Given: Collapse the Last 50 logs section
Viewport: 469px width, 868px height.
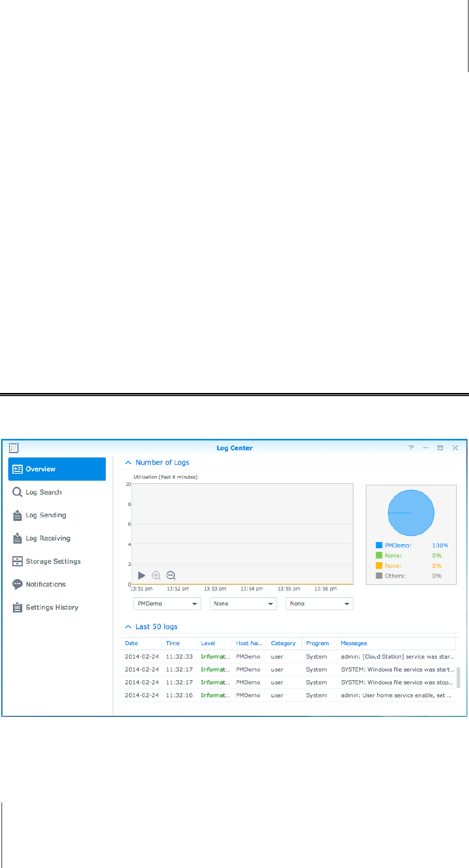Looking at the screenshot, I should click(128, 627).
